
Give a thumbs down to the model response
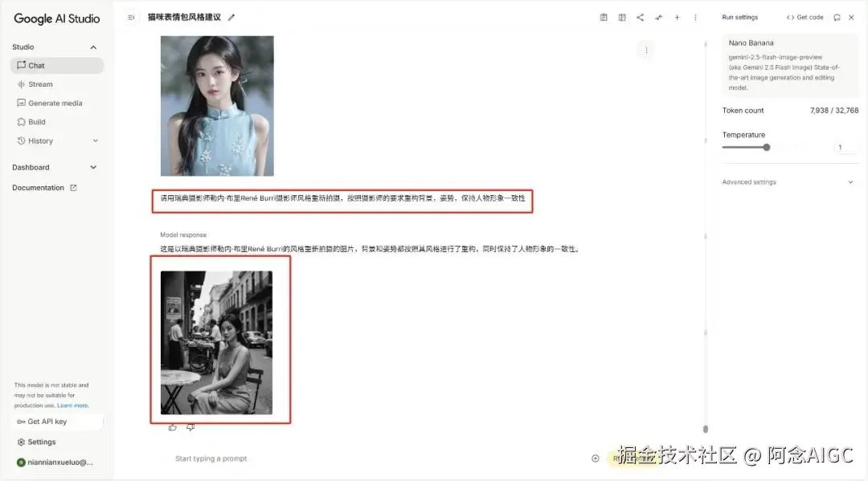pyautogui.click(x=190, y=427)
